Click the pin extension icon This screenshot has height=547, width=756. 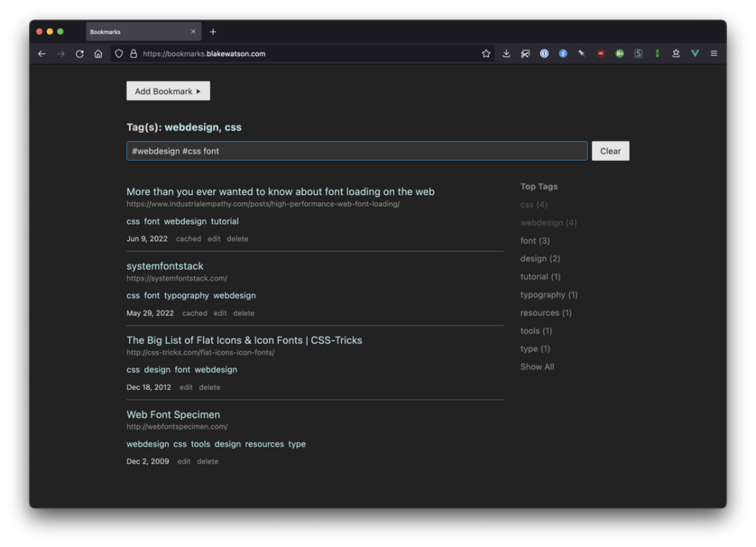click(582, 53)
